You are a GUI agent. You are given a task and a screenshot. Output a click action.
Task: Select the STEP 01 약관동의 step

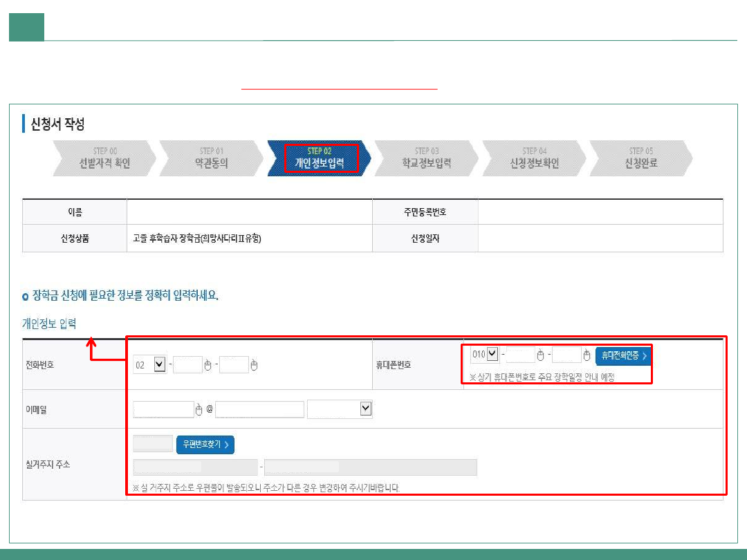[211, 158]
